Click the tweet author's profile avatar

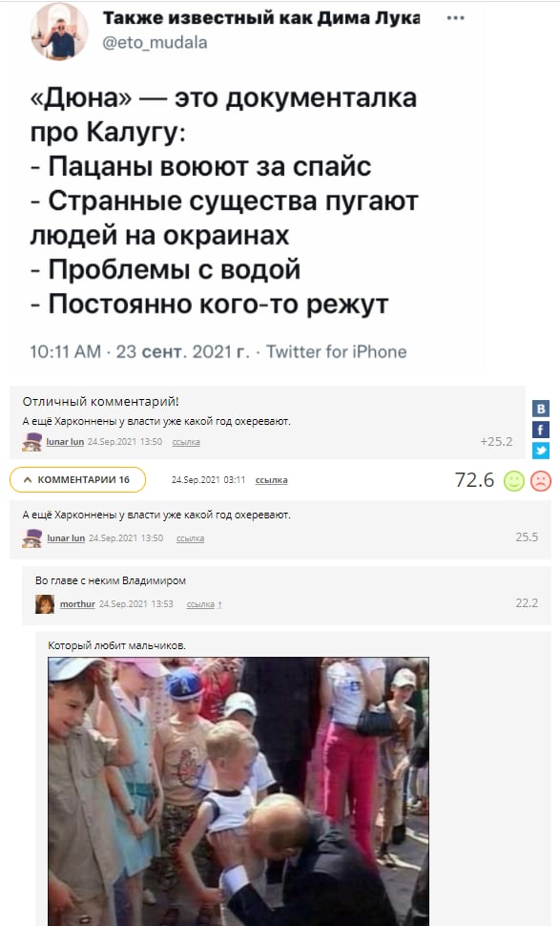click(x=59, y=32)
